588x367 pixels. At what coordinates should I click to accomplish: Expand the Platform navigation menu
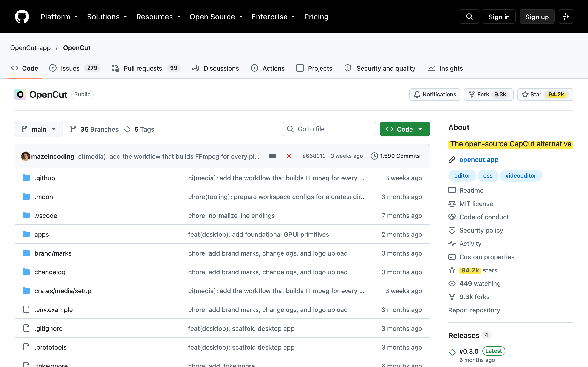coord(59,17)
